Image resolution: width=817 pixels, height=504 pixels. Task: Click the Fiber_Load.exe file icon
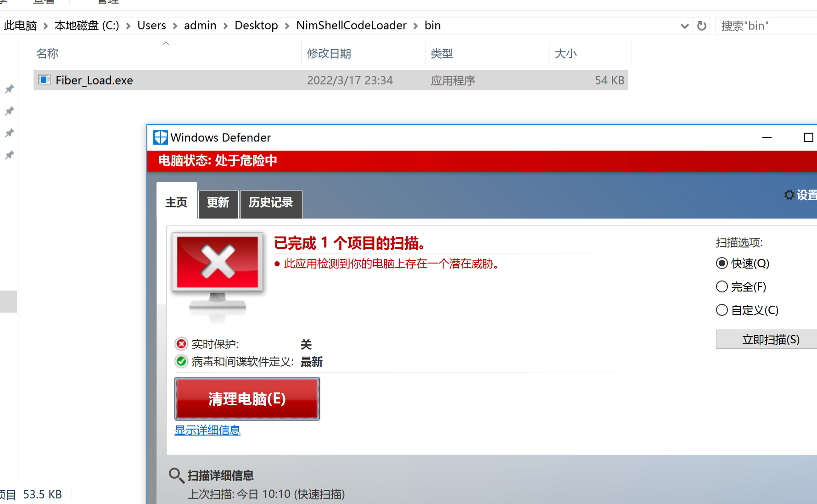click(45, 80)
